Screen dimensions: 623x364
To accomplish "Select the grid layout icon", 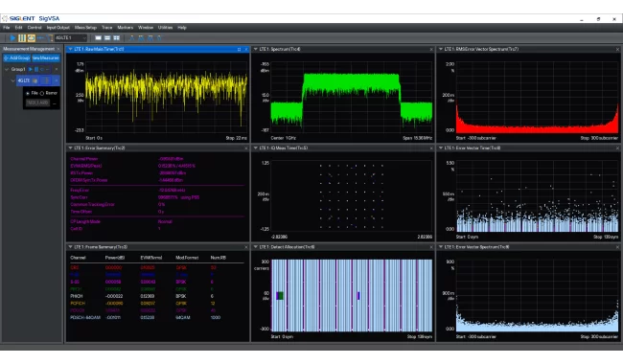I will point(116,38).
